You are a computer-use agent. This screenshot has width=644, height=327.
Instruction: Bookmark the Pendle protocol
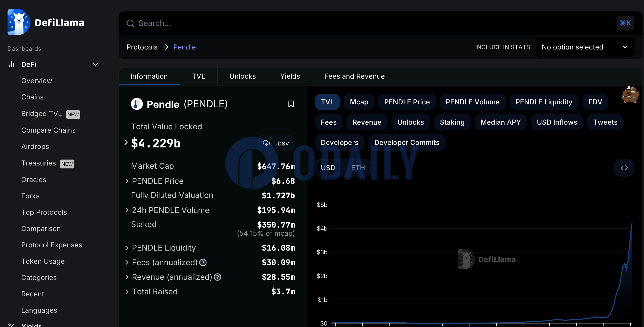coord(291,104)
